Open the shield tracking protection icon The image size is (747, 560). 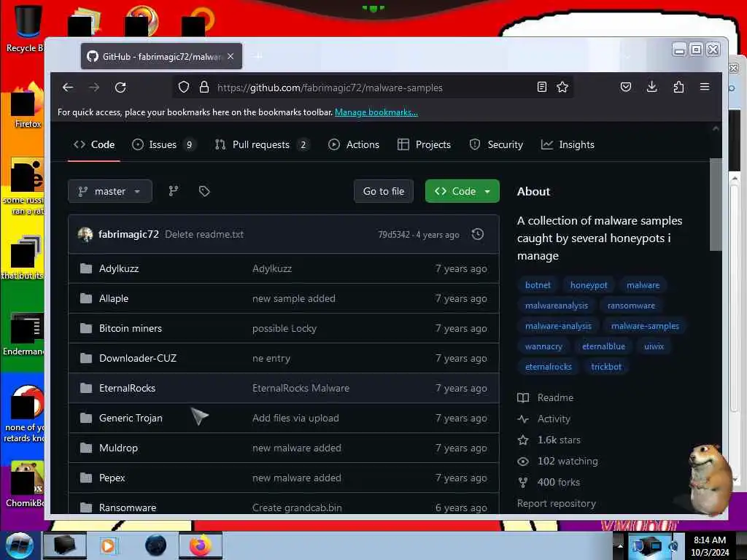184,87
